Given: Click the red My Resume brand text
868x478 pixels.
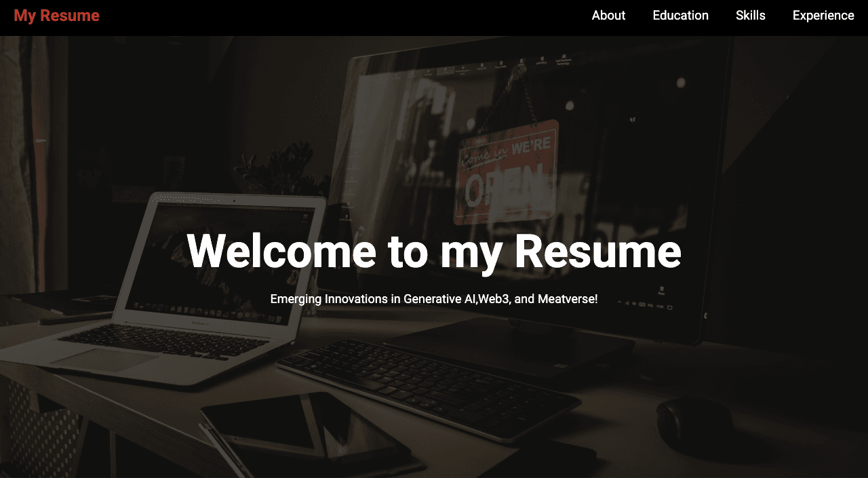Looking at the screenshot, I should click(56, 15).
